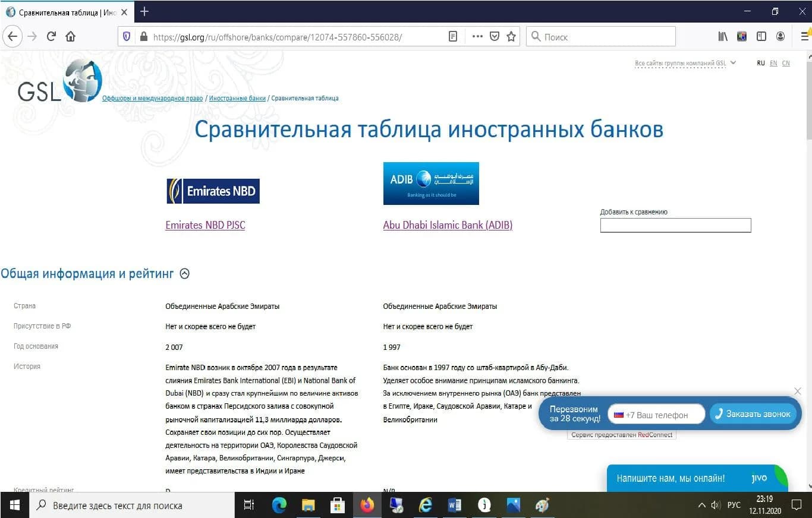Open the sidebar view icon in Firefox toolbar
This screenshot has height=518, width=812.
[761, 36]
